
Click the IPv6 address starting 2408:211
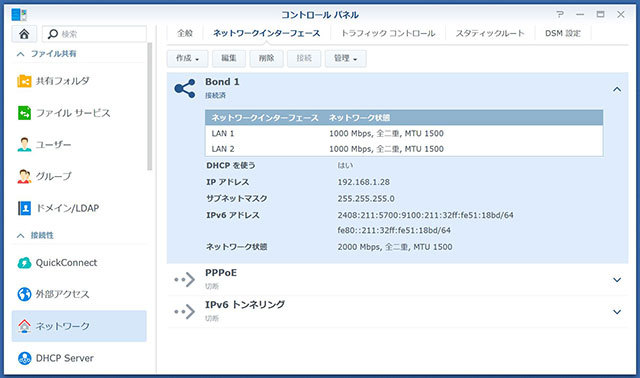point(425,215)
